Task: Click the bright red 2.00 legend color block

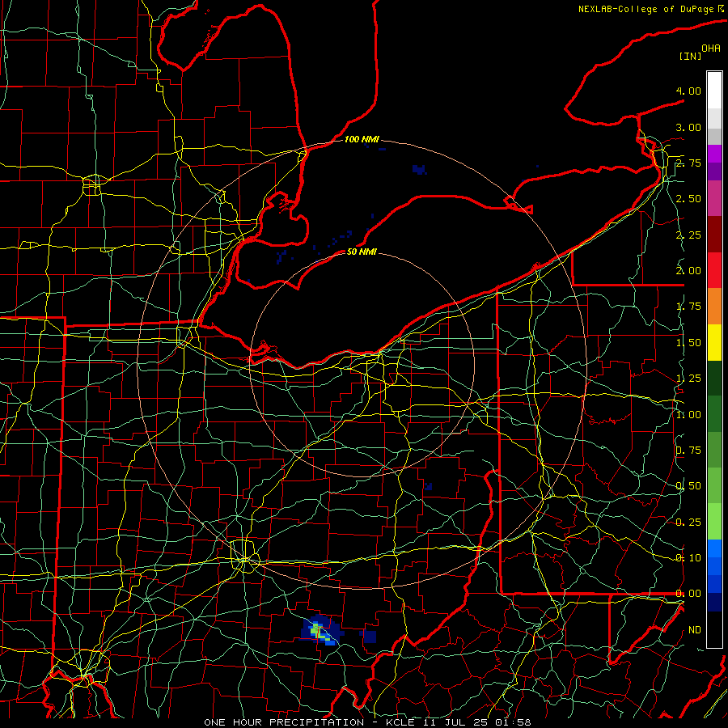Action: (714, 270)
